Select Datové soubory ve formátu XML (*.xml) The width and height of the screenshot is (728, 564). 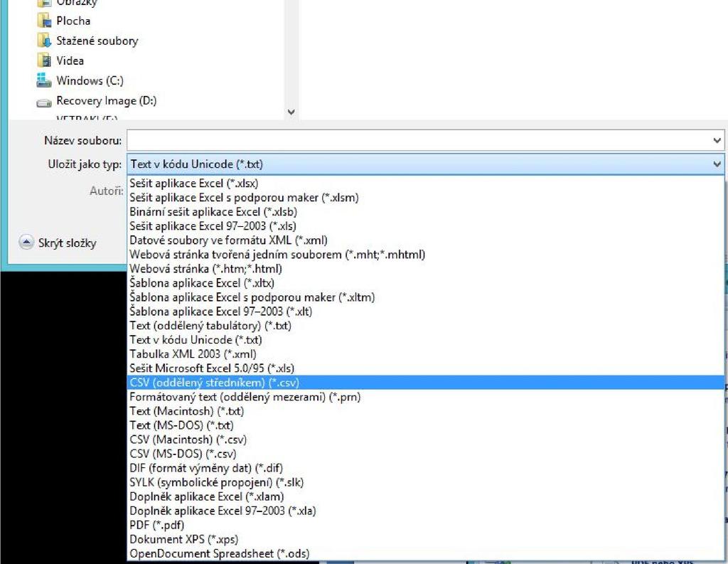click(425, 240)
